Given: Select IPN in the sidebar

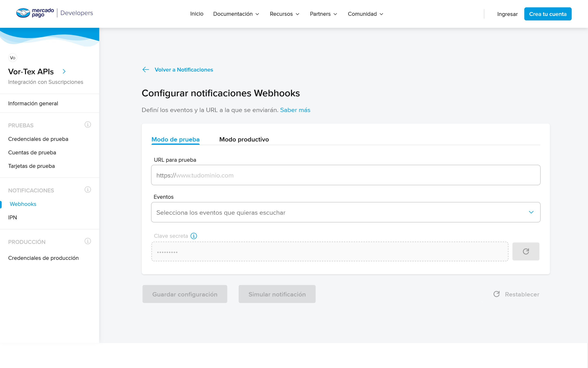Looking at the screenshot, I should tap(12, 218).
